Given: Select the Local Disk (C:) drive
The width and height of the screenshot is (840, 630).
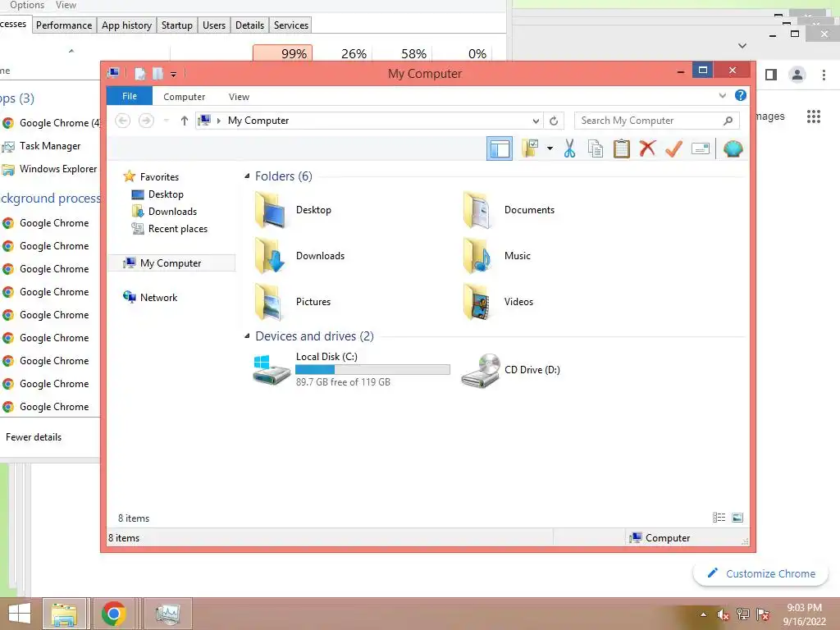Looking at the screenshot, I should tap(351, 369).
